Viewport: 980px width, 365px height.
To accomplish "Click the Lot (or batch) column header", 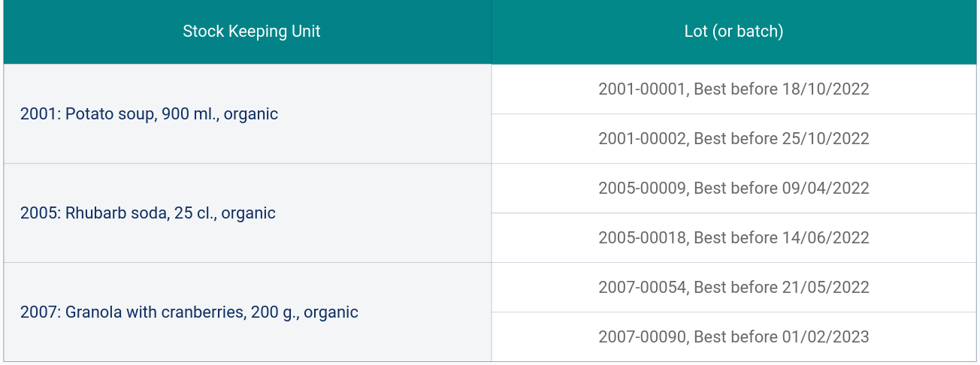I will tap(733, 32).
